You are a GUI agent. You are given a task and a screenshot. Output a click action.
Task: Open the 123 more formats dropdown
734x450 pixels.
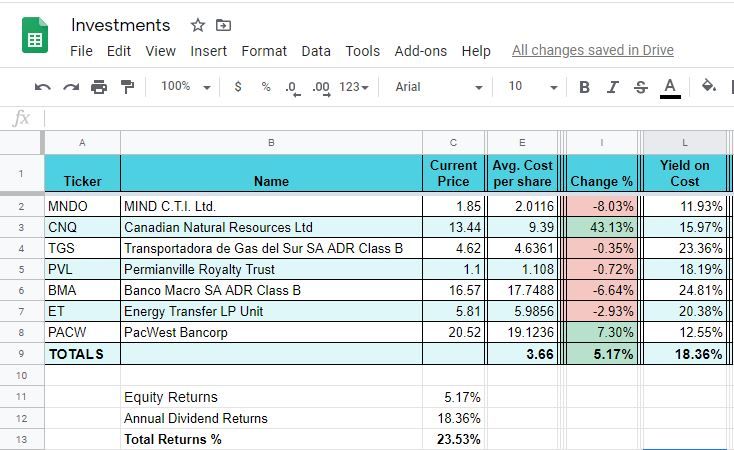tap(354, 87)
